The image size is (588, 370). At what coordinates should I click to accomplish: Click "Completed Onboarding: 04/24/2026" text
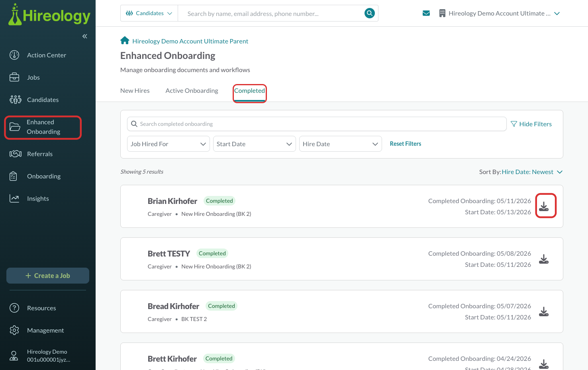point(480,358)
